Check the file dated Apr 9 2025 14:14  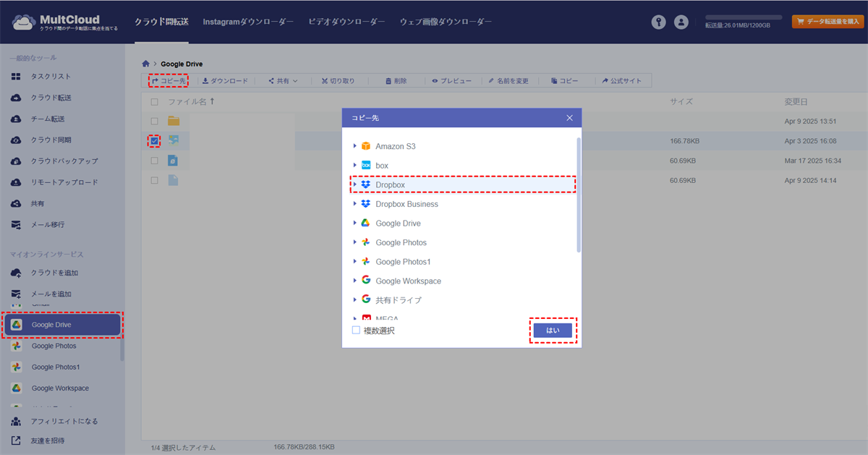pyautogui.click(x=154, y=180)
